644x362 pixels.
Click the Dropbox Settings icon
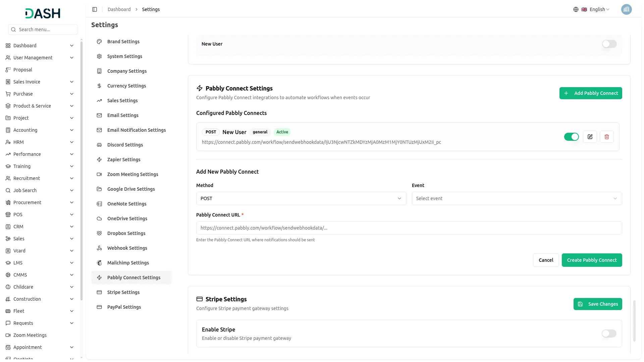click(x=99, y=233)
